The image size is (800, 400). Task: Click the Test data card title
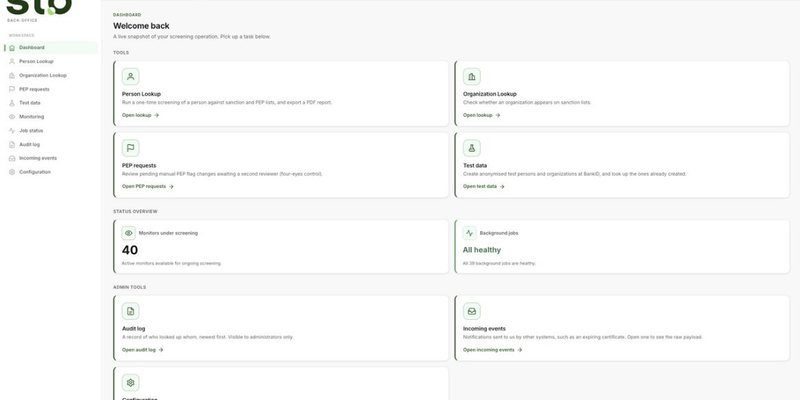coord(475,166)
